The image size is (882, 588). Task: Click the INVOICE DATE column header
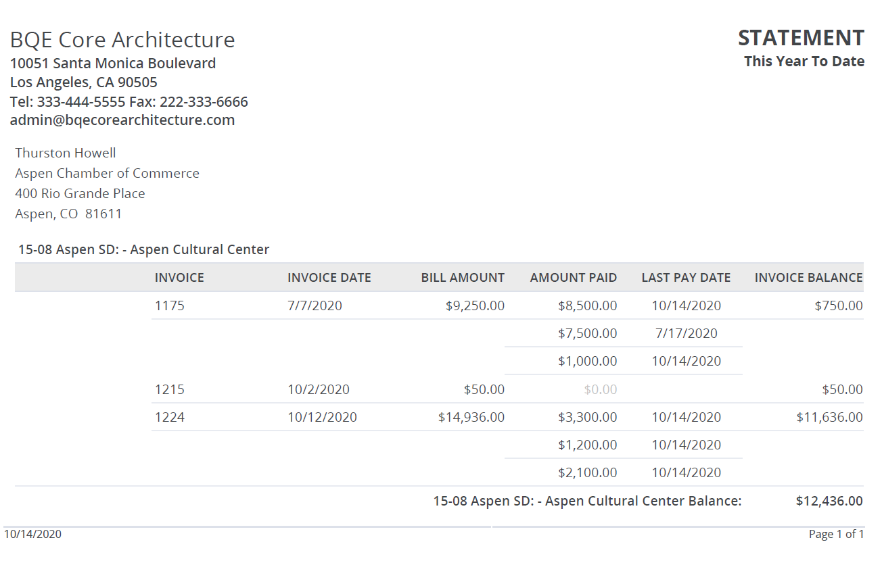point(329,278)
